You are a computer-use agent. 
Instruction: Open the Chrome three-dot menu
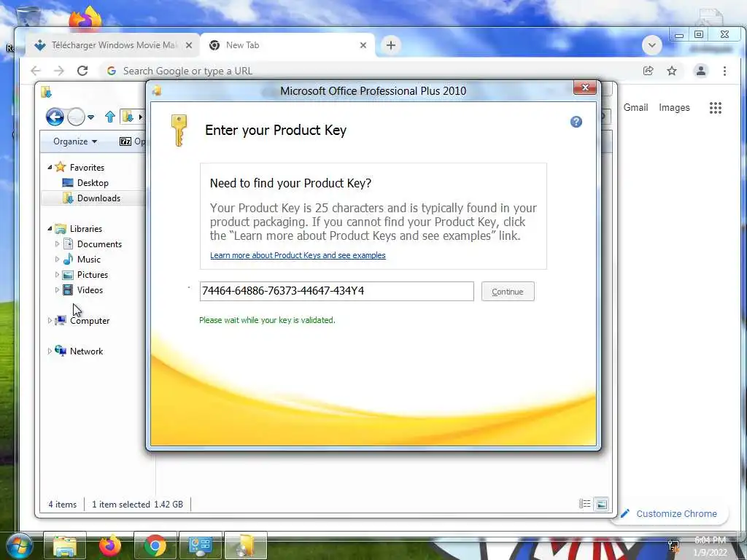click(724, 71)
